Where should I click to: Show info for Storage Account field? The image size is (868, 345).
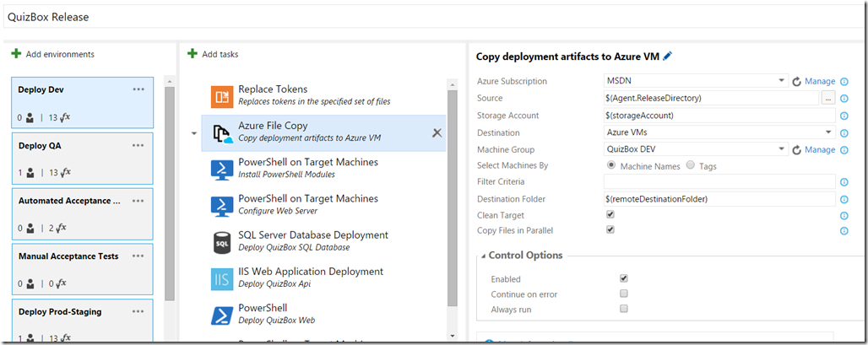coord(844,116)
